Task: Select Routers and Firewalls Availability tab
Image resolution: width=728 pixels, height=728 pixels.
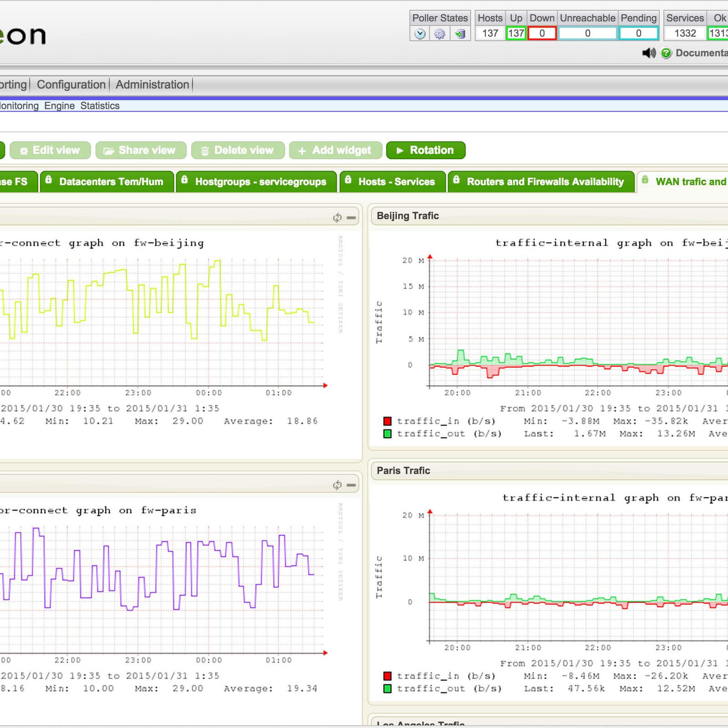Action: click(541, 182)
